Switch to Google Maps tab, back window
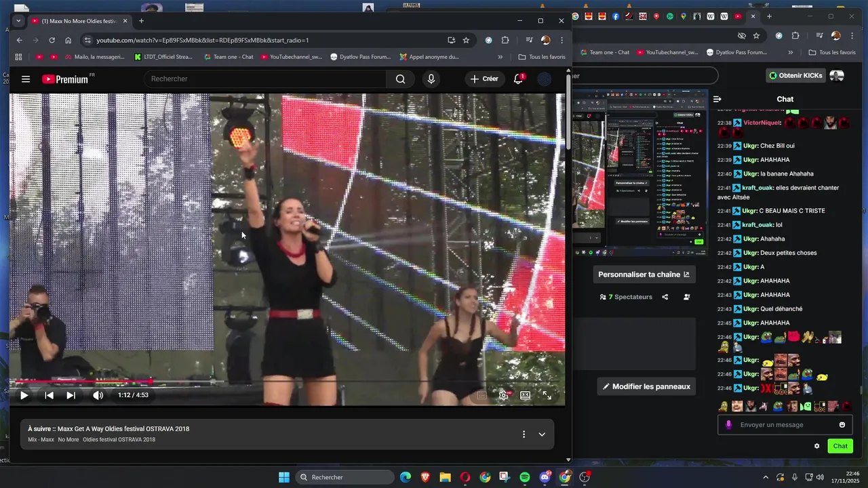 point(684,16)
